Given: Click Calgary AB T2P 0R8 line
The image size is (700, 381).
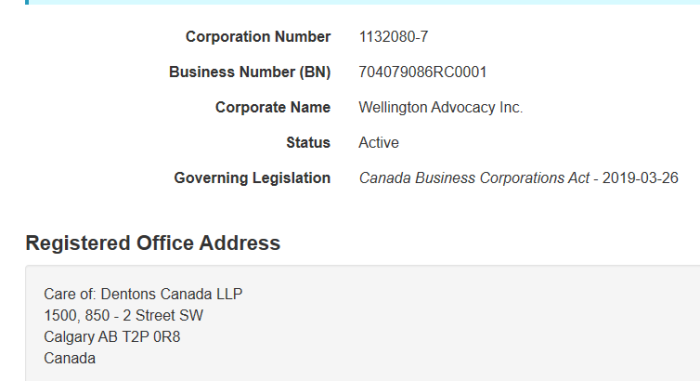Looking at the screenshot, I should 112,337.
